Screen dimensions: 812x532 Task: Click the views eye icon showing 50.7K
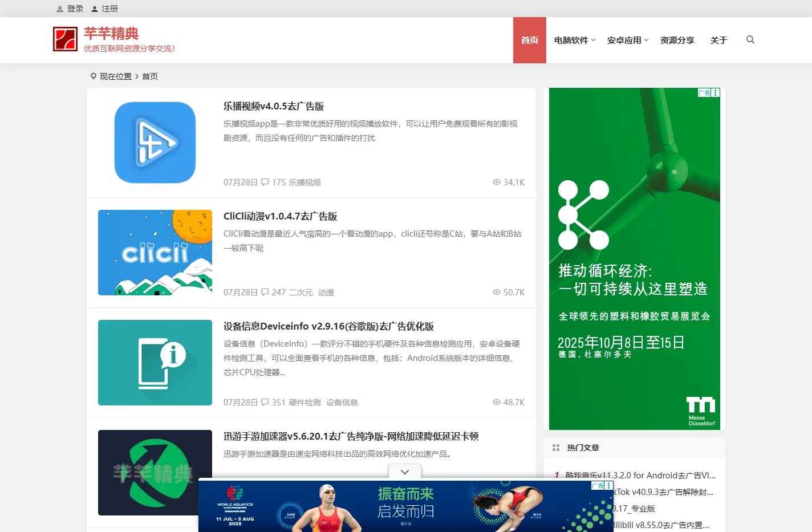coord(497,292)
